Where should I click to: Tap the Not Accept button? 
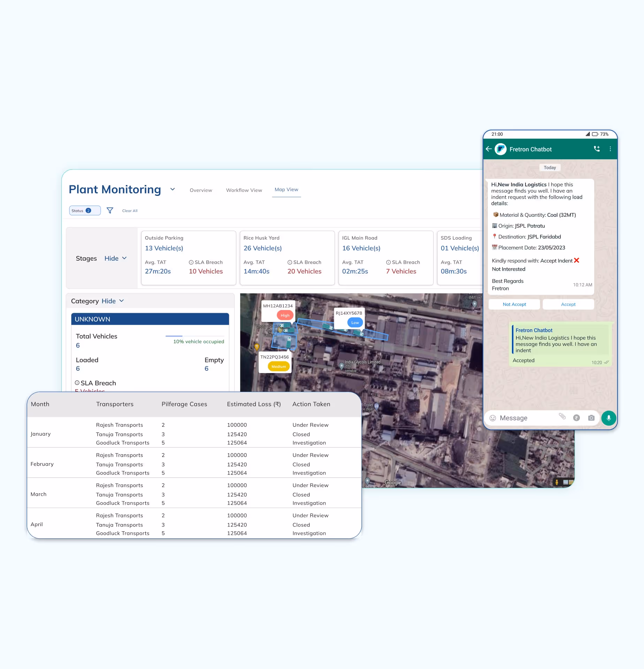tap(514, 304)
